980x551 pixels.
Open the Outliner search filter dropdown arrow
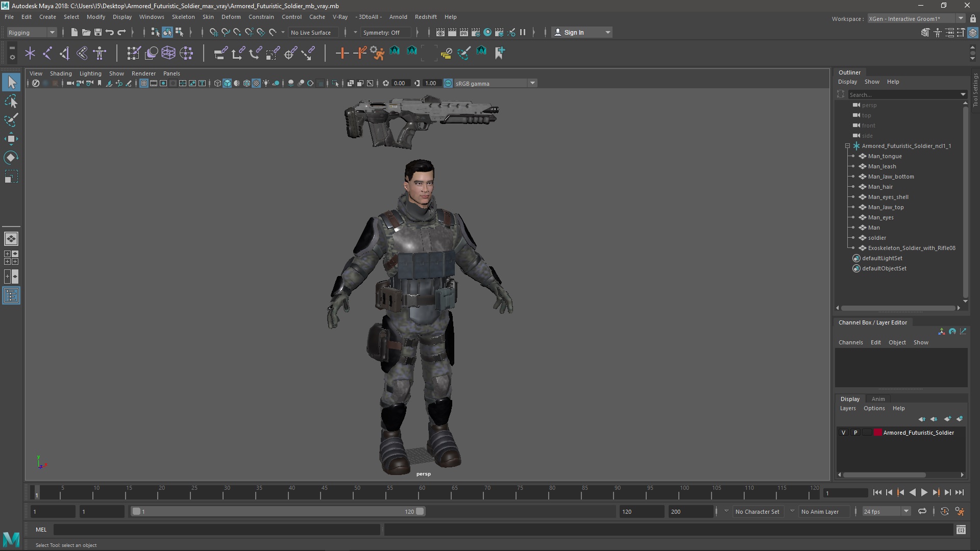click(x=963, y=94)
